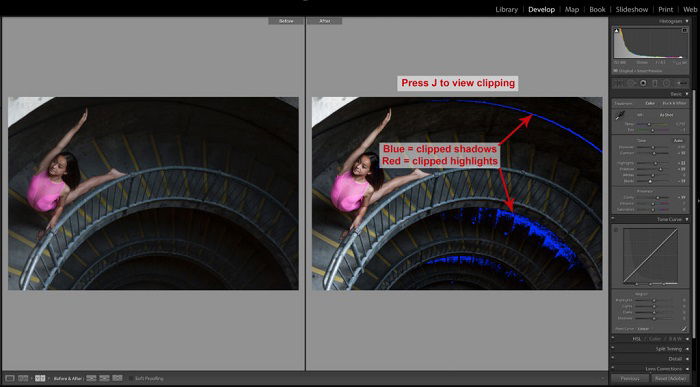The image size is (700, 387).
Task: Select the Radial Filter tool icon
Action: [x=667, y=83]
